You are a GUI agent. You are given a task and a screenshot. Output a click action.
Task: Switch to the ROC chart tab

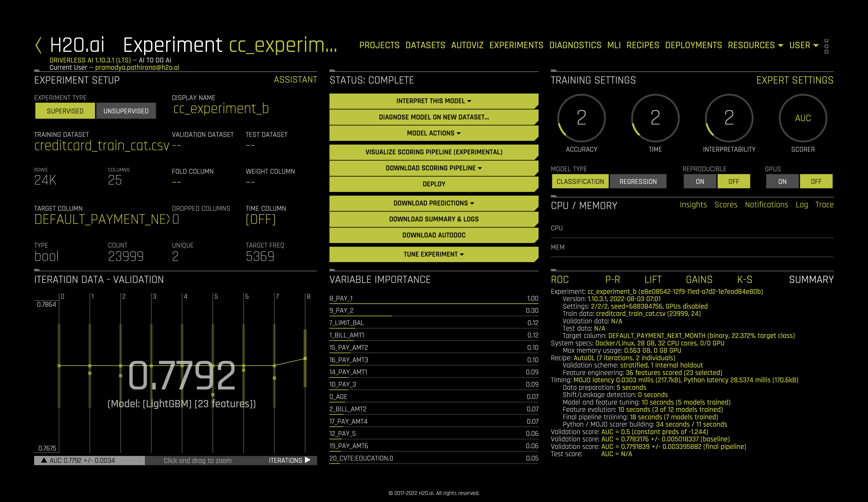560,279
